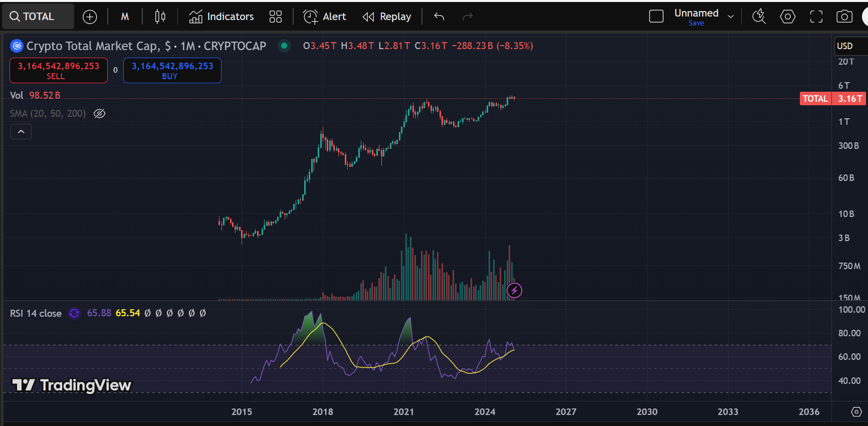Viewport: 868px width, 426px height.
Task: Click the blue BUY price button
Action: pos(172,71)
